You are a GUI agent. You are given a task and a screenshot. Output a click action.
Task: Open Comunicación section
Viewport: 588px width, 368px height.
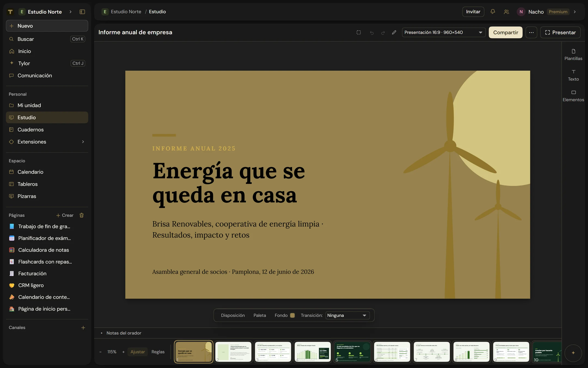47,76
